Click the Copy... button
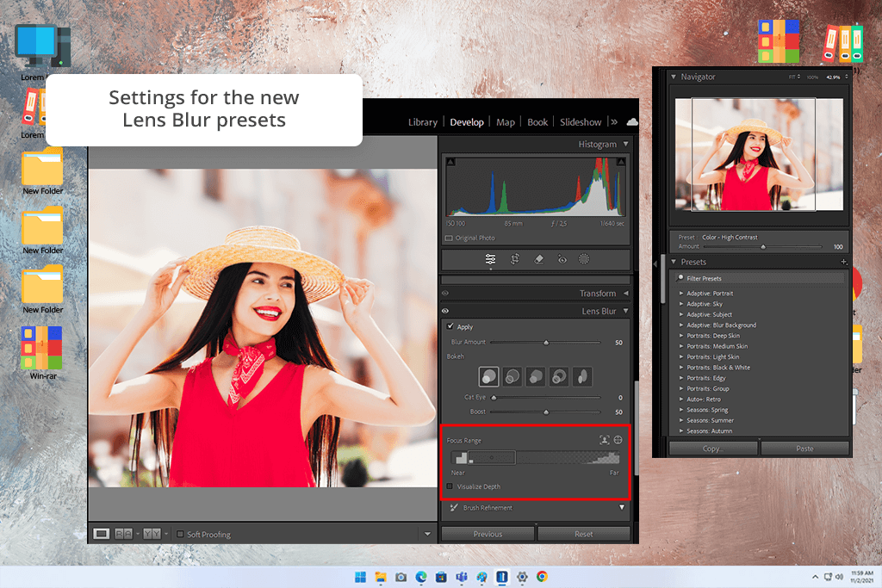 [x=712, y=449]
